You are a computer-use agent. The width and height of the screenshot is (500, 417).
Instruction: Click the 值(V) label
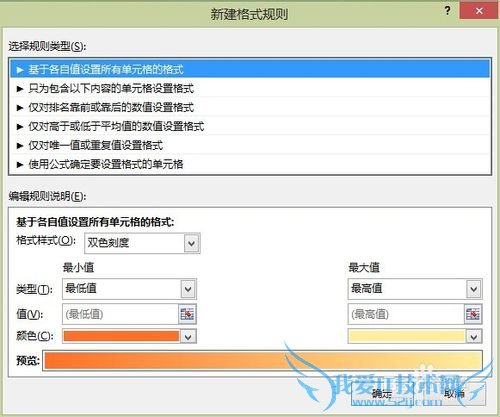point(30,314)
